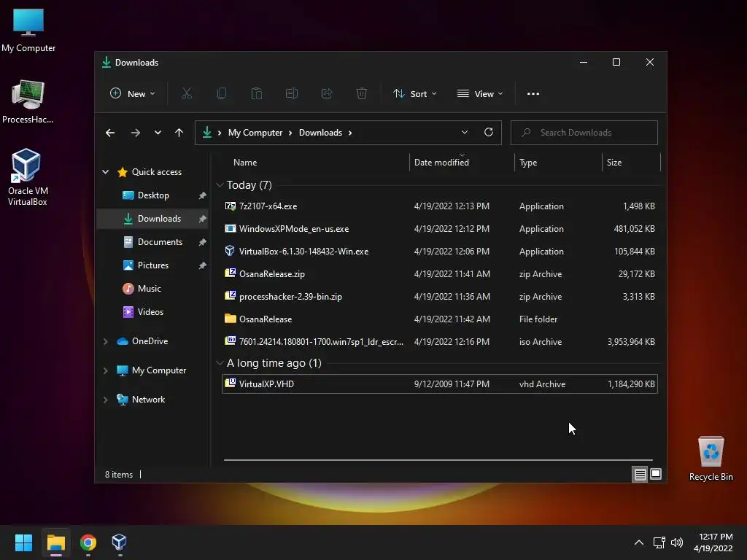Go up one folder level arrow
This screenshot has width=747, height=560.
(x=179, y=133)
